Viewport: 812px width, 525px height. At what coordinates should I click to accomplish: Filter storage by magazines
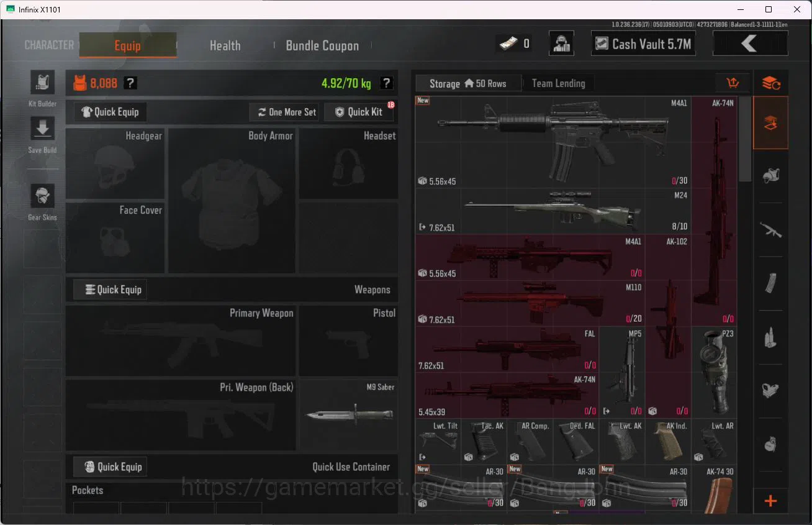pos(770,283)
